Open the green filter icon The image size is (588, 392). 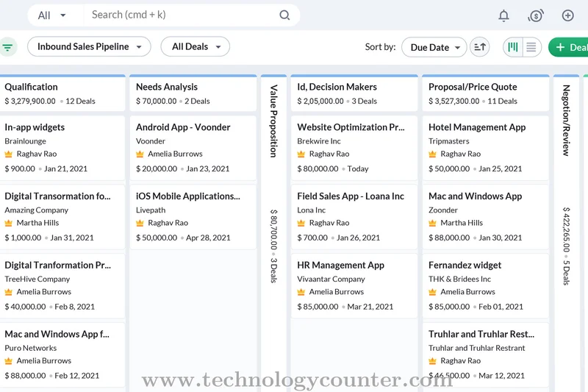(7, 47)
